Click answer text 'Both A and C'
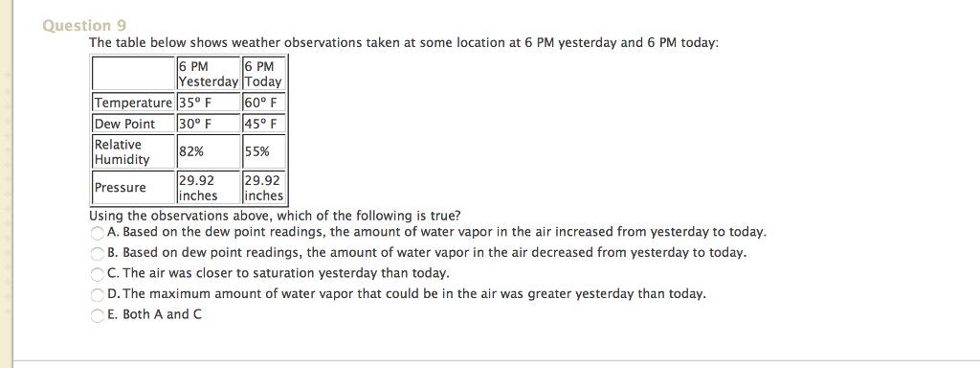Screen dimensions: 980x368 154,314
